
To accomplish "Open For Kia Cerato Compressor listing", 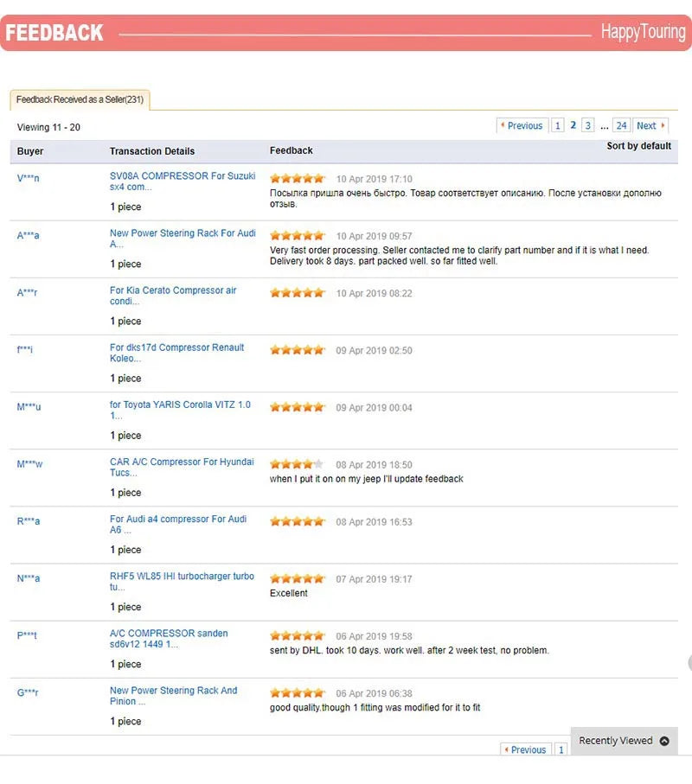I will tap(173, 296).
